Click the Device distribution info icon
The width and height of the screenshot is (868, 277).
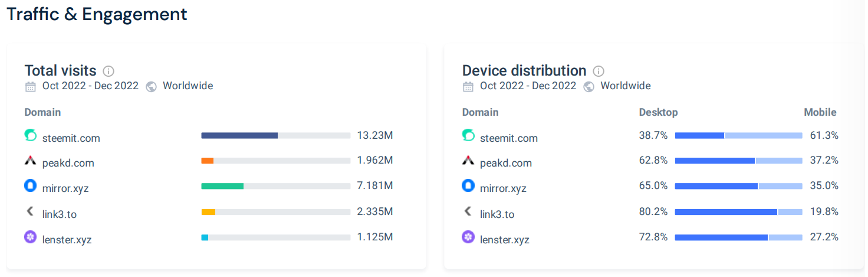599,71
